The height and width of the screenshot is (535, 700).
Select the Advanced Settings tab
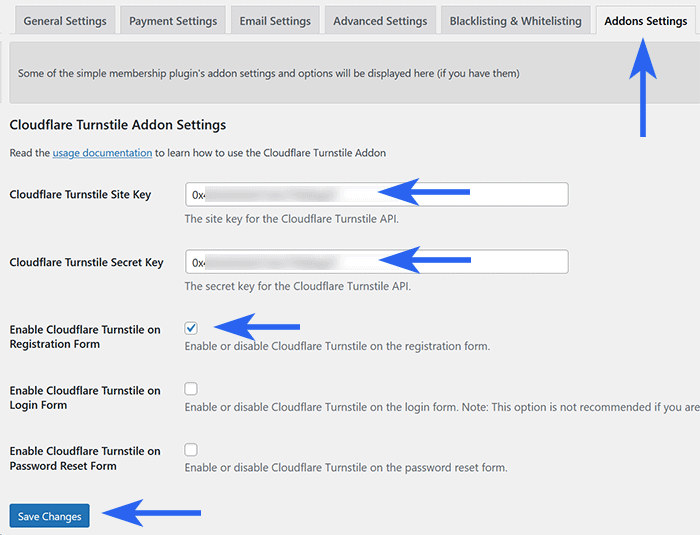379,21
